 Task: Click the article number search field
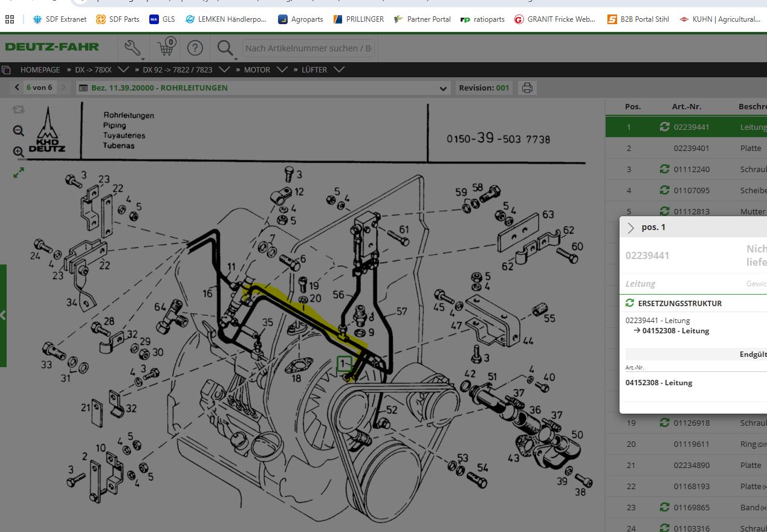(x=309, y=48)
